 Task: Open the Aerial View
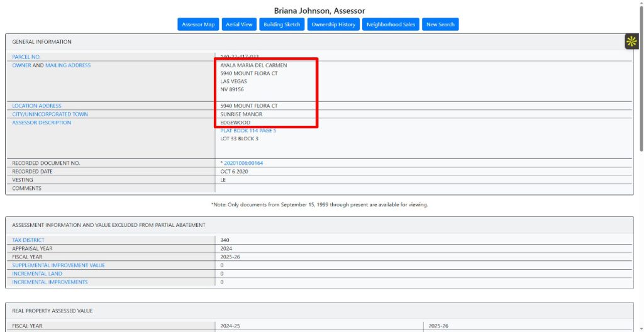click(239, 25)
